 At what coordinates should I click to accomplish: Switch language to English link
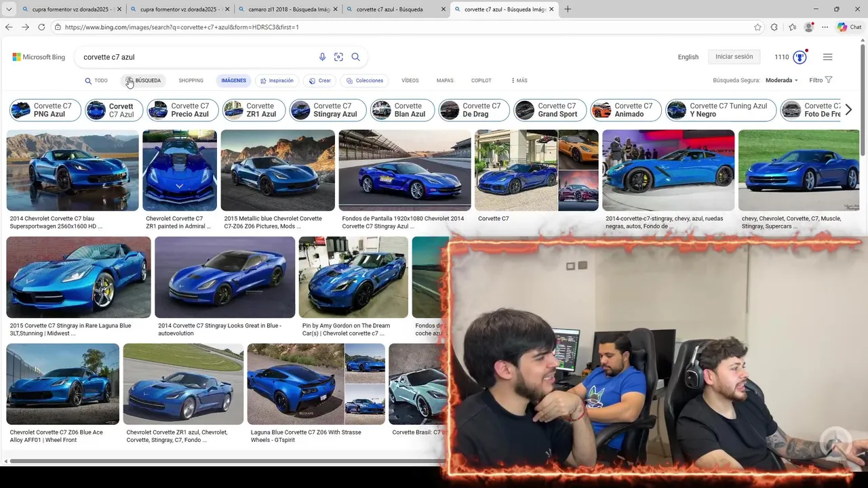[x=688, y=57]
